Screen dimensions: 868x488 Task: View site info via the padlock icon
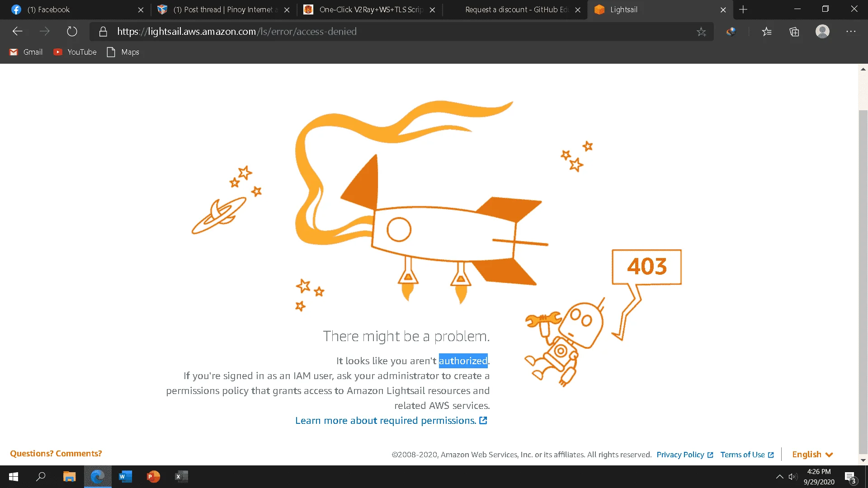[x=103, y=32]
